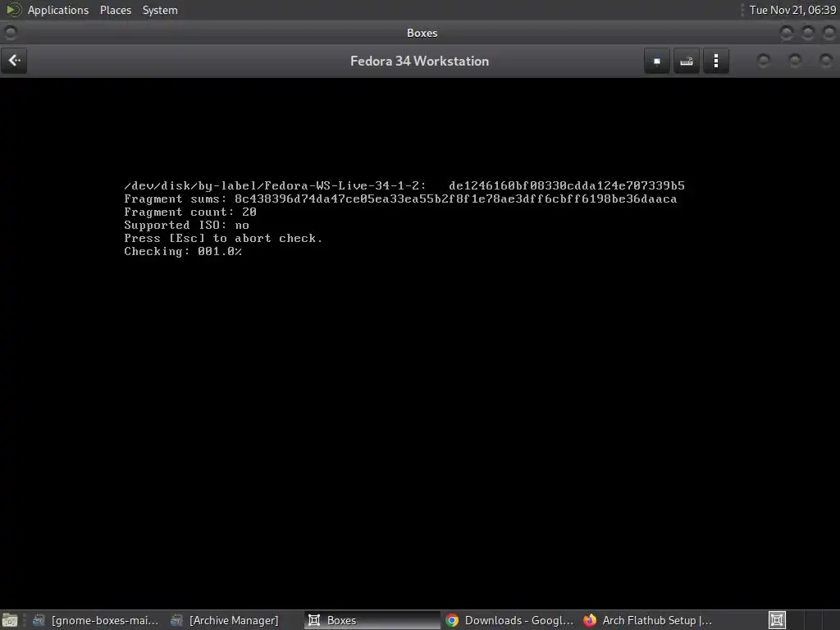Image resolution: width=840 pixels, height=630 pixels.
Task: Open the three-dot VM actions menu
Action: point(715,61)
